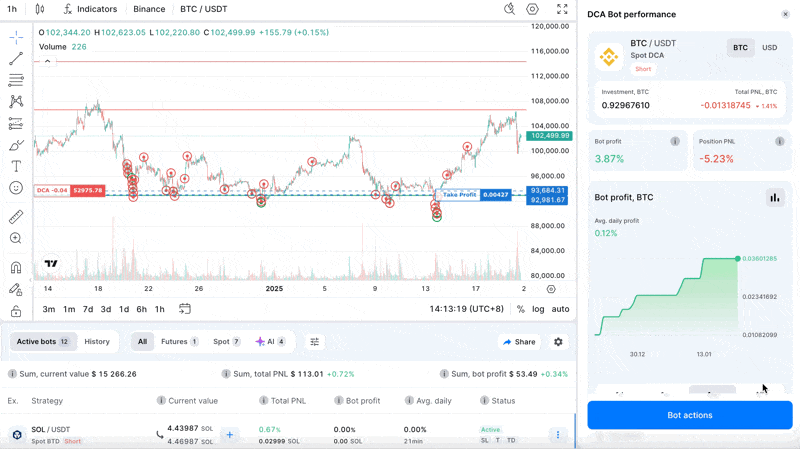Image resolution: width=800 pixels, height=449 pixels.
Task: Collapse the Volume indicator legend chevron
Action: (47, 61)
